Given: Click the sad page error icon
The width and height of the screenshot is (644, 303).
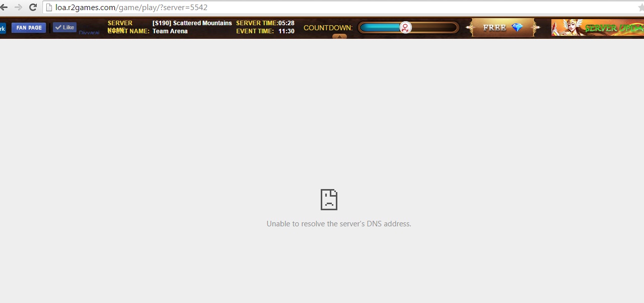Looking at the screenshot, I should tap(329, 200).
